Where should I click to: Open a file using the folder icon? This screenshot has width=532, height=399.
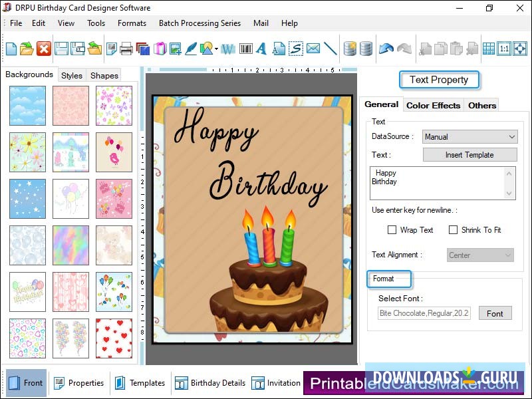[x=27, y=49]
